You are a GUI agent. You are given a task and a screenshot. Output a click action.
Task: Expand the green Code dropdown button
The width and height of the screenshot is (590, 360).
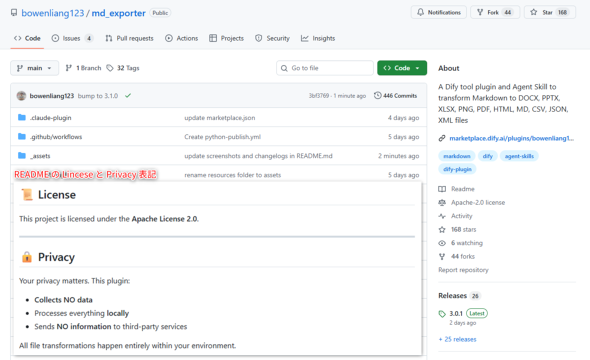pyautogui.click(x=402, y=68)
